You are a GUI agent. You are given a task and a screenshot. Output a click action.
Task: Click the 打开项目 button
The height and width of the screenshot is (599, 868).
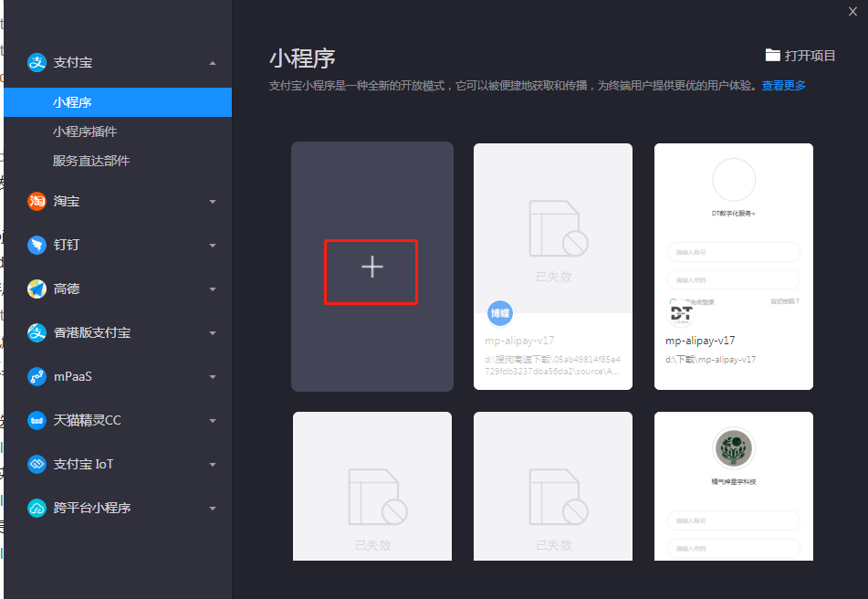(800, 56)
